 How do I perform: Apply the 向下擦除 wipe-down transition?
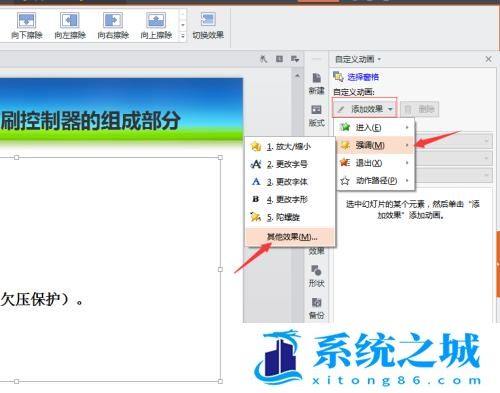coord(26,26)
